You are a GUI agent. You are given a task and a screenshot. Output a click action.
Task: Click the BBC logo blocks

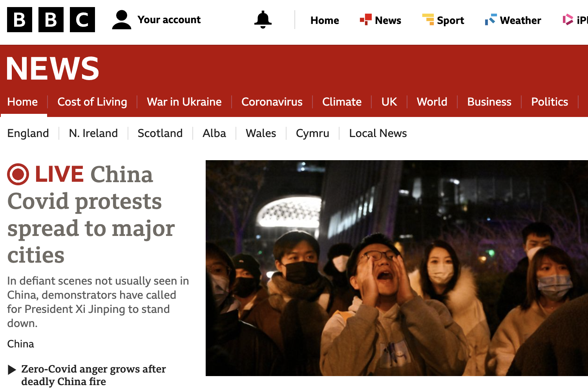tap(51, 20)
